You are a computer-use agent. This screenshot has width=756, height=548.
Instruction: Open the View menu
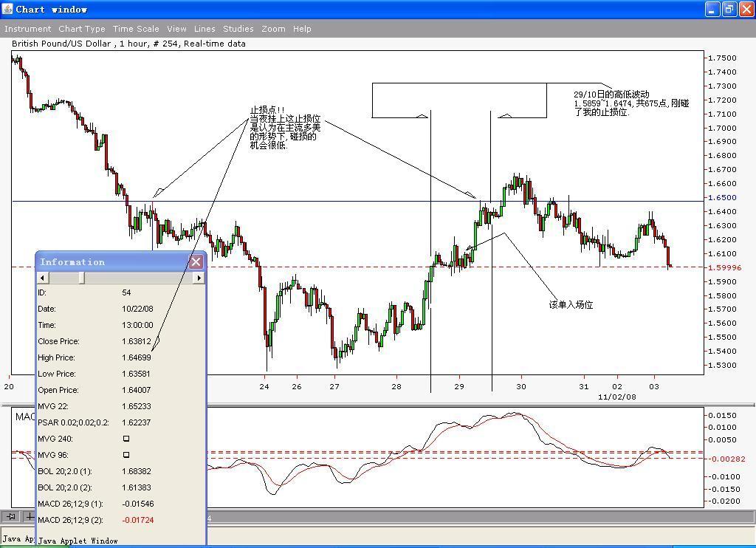point(177,29)
